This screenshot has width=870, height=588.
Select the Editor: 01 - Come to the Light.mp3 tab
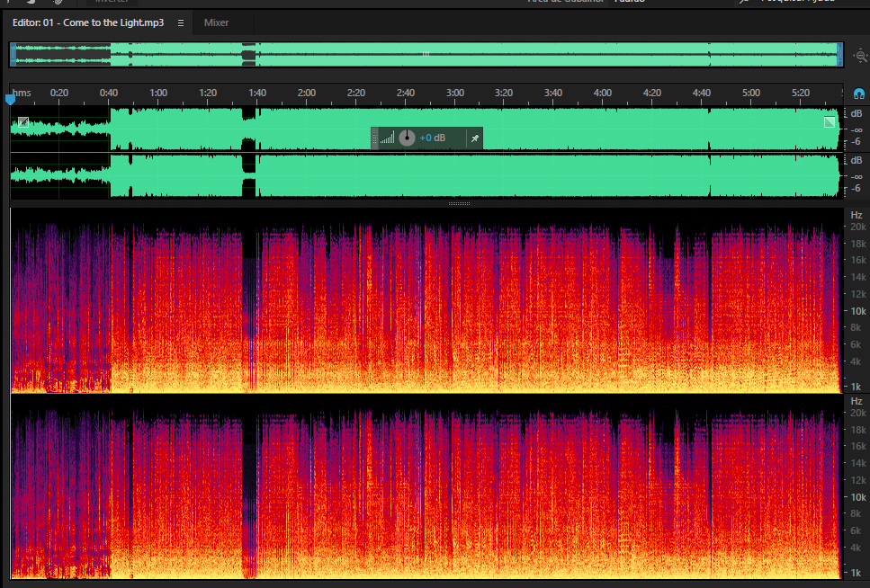click(88, 22)
